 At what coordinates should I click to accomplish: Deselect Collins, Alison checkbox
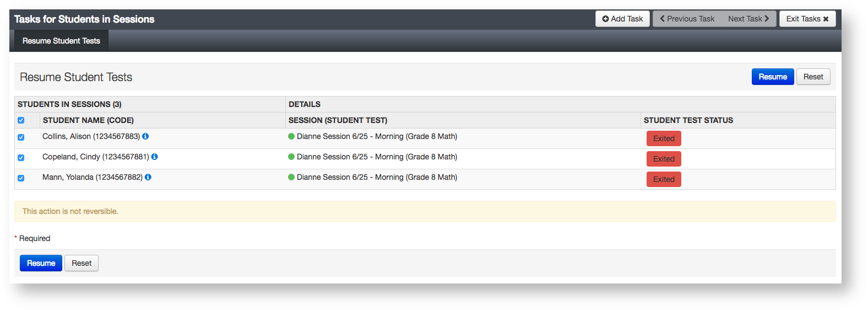pyautogui.click(x=21, y=137)
